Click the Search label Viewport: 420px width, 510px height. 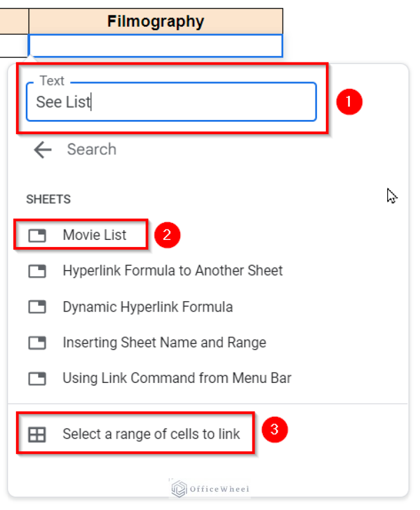point(91,150)
